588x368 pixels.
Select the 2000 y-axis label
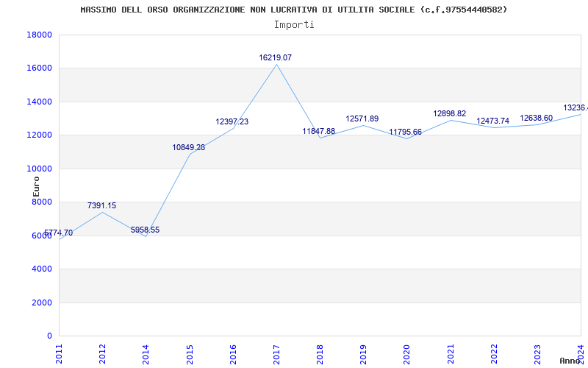(x=42, y=302)
